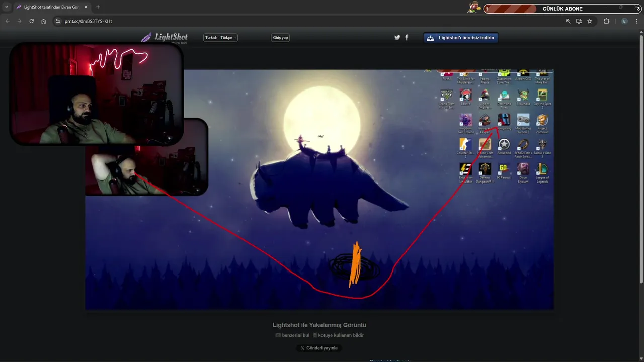Click the Disco Elysium desktop icon
The width and height of the screenshot is (644, 362).
(523, 173)
